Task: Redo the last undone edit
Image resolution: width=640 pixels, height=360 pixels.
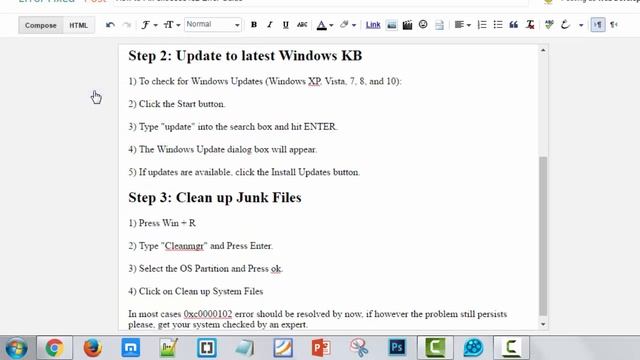Action: point(127,25)
